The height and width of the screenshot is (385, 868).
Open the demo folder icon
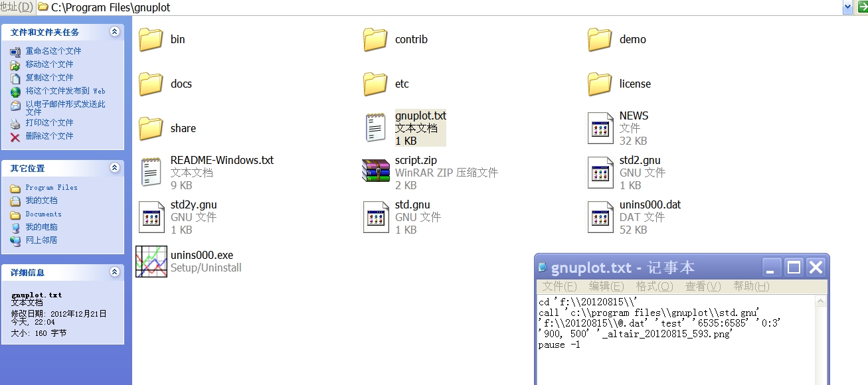tap(600, 39)
